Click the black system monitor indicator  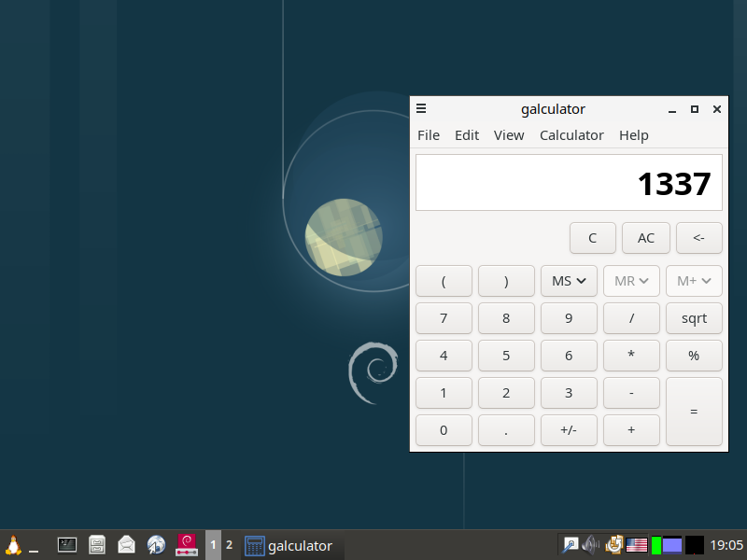[694, 545]
